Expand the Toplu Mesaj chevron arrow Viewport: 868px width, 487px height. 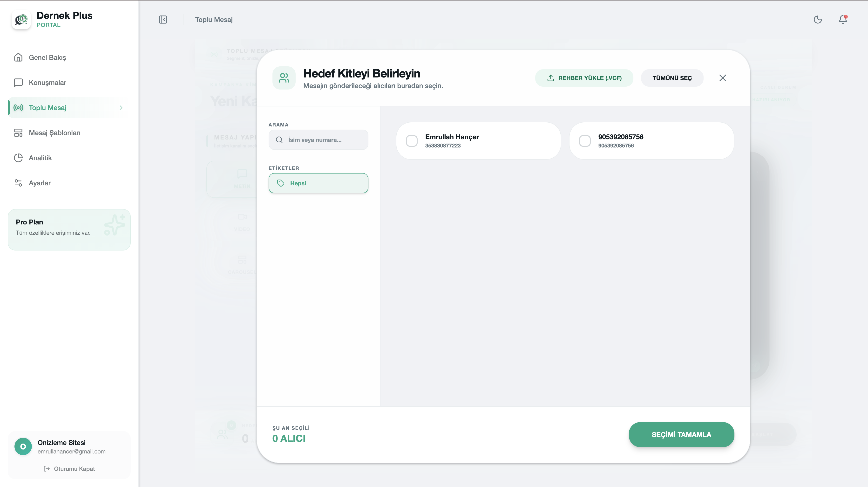point(121,108)
